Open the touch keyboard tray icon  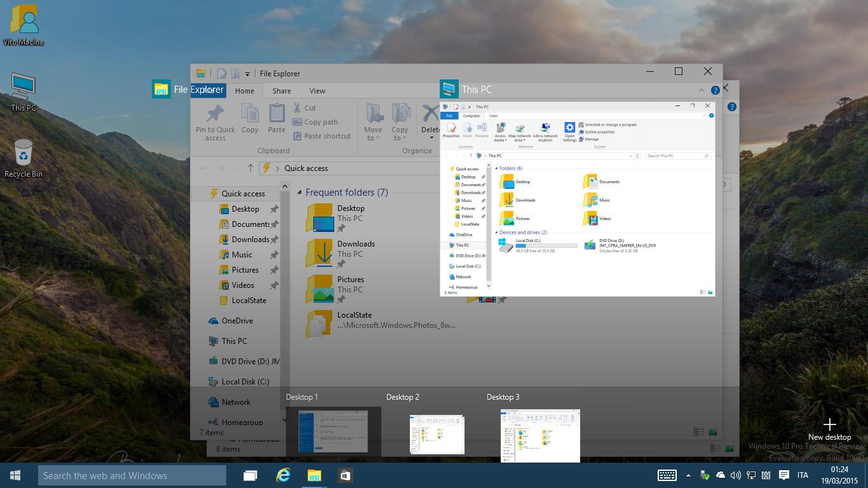click(x=667, y=475)
